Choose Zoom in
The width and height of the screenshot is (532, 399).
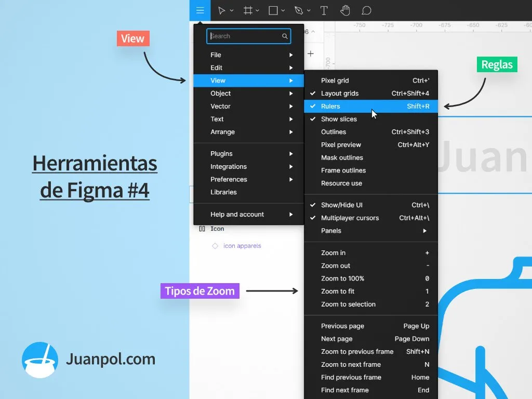point(371,253)
